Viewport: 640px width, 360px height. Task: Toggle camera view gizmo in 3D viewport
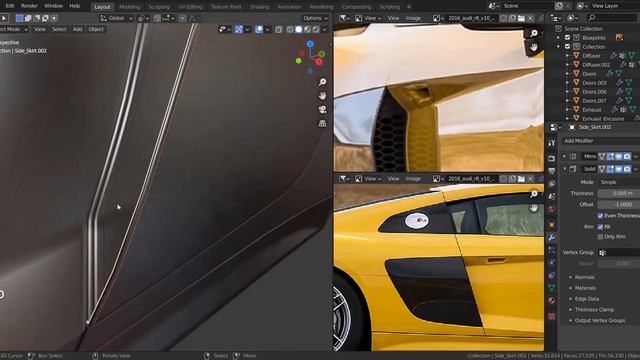pos(322,109)
